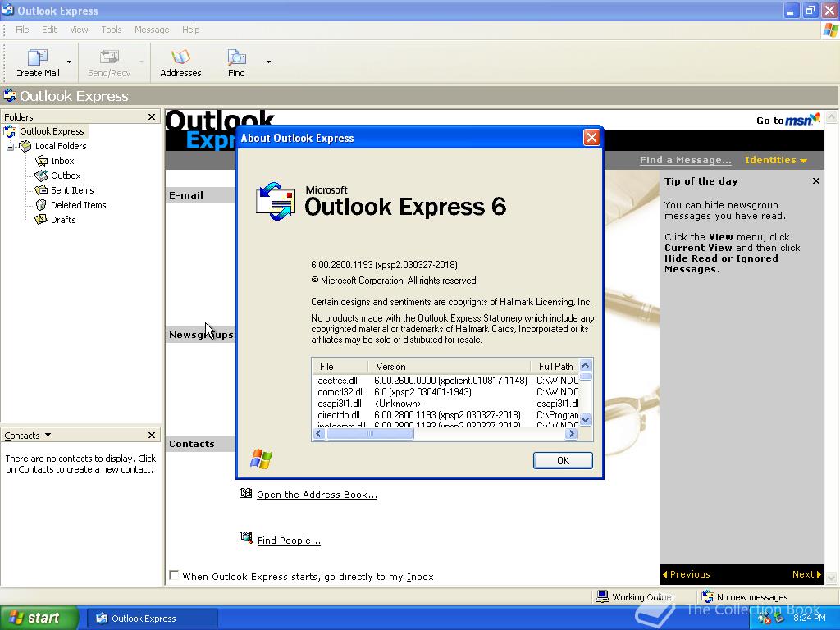Select the csapi3t1.dll row
This screenshot has height=630, width=840.
coord(445,404)
